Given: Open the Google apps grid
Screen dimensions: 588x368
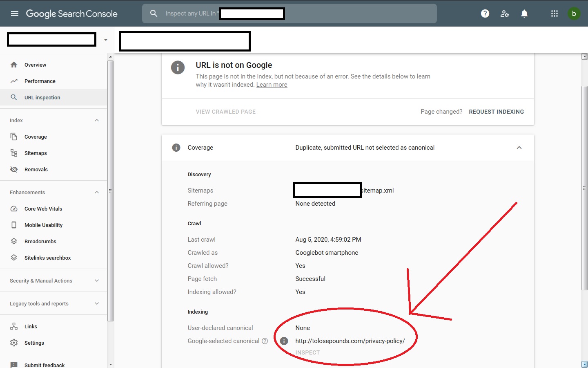Looking at the screenshot, I should (554, 13).
